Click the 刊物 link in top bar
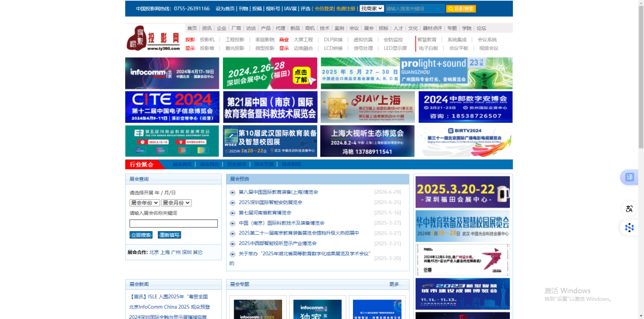The height and width of the screenshot is (319, 644). pyautogui.click(x=243, y=8)
